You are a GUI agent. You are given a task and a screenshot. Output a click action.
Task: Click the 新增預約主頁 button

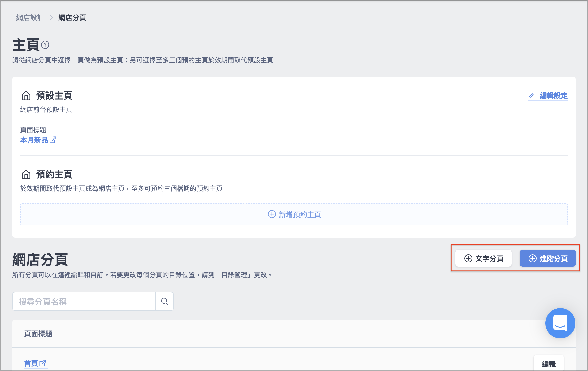coord(294,214)
